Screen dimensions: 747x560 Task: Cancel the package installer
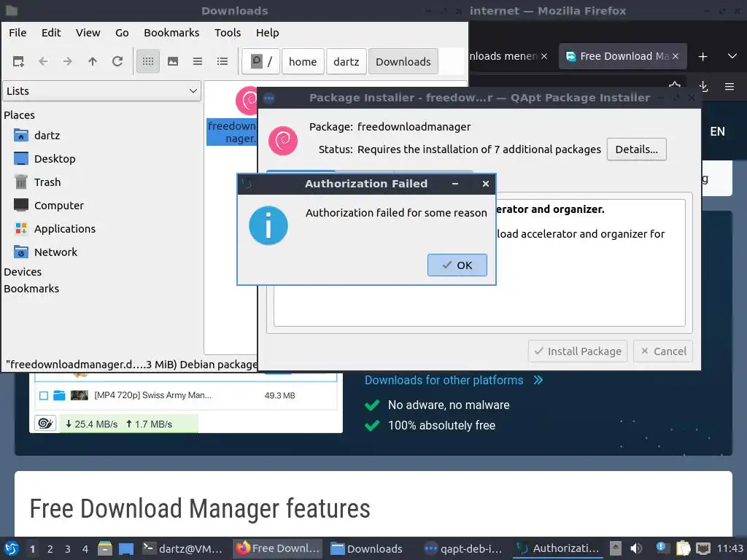point(663,351)
